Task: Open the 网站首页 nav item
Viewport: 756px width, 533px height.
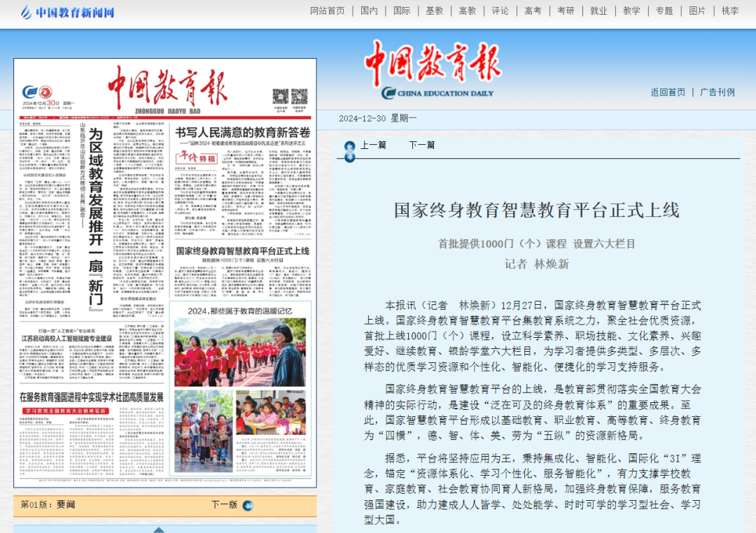Action: point(328,10)
